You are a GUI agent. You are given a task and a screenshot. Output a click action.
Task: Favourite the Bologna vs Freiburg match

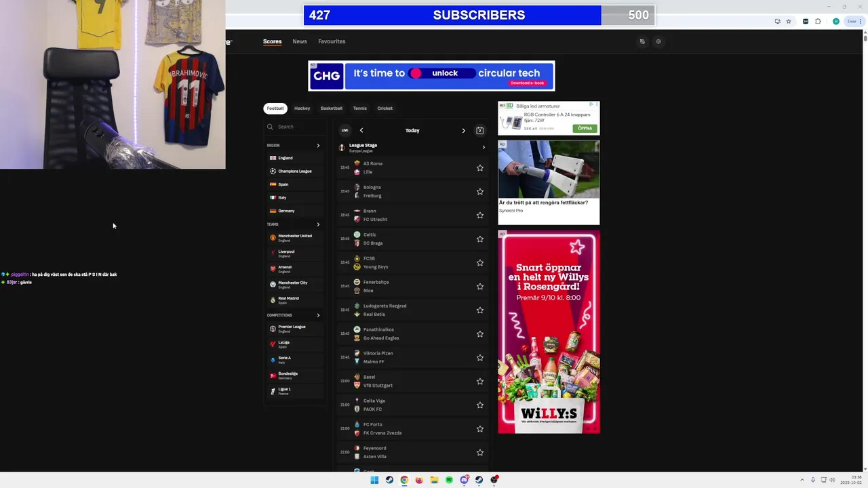(x=479, y=191)
